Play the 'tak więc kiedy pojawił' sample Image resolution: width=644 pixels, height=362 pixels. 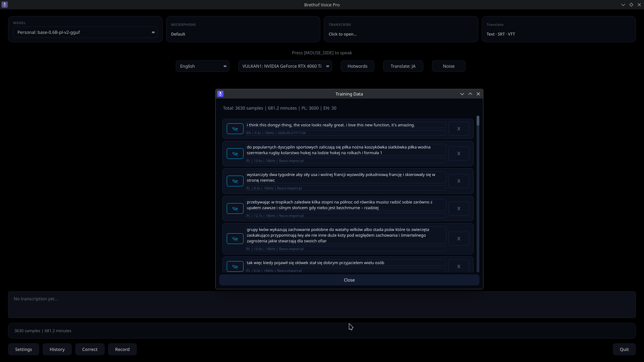[235, 266]
